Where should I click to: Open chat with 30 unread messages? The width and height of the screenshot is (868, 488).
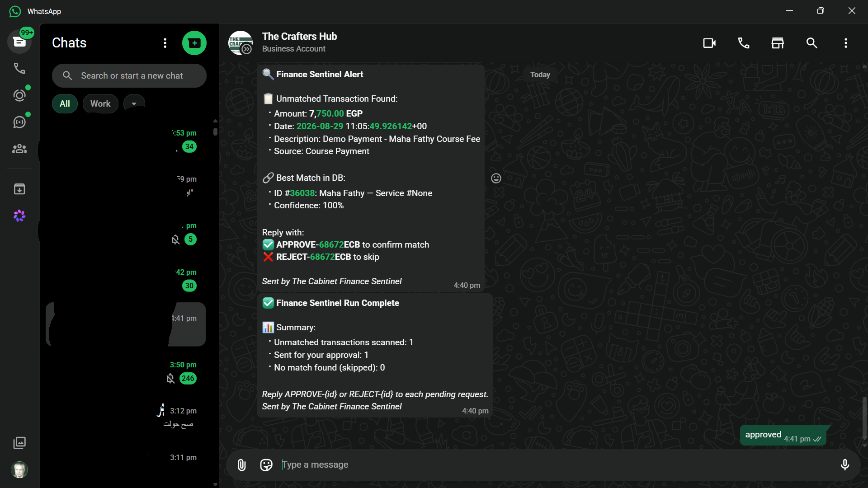click(x=126, y=279)
